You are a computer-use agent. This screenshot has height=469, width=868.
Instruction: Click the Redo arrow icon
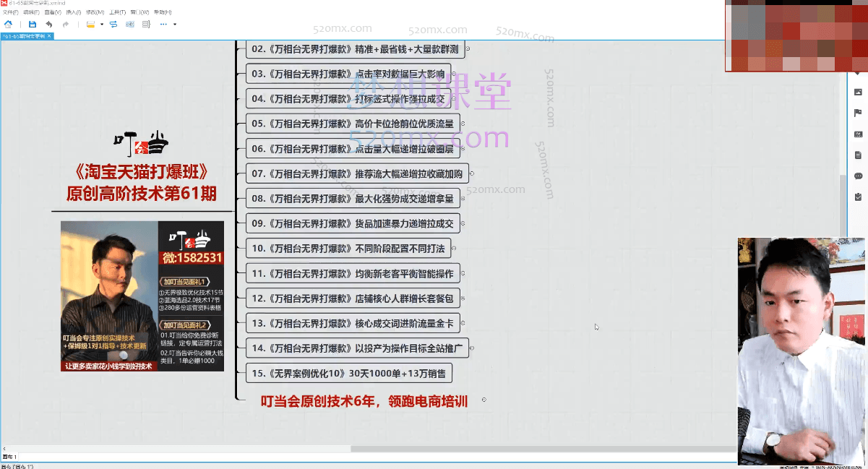(x=66, y=24)
